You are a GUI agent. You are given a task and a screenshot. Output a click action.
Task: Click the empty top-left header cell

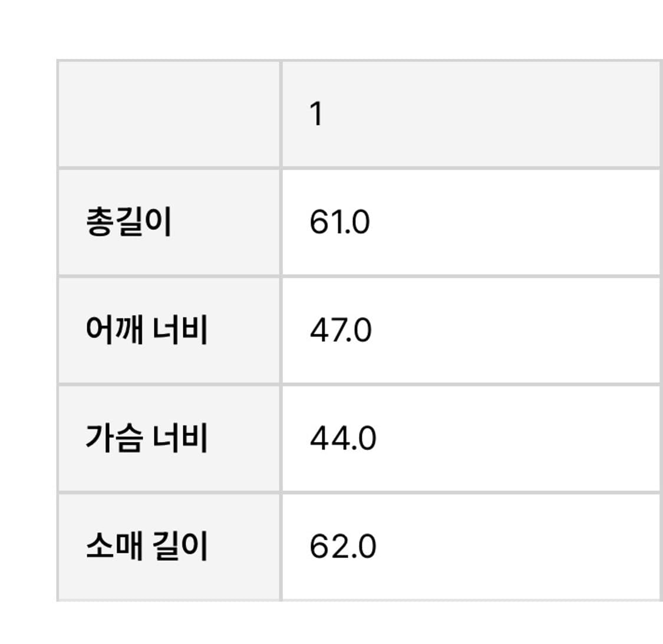(x=169, y=114)
